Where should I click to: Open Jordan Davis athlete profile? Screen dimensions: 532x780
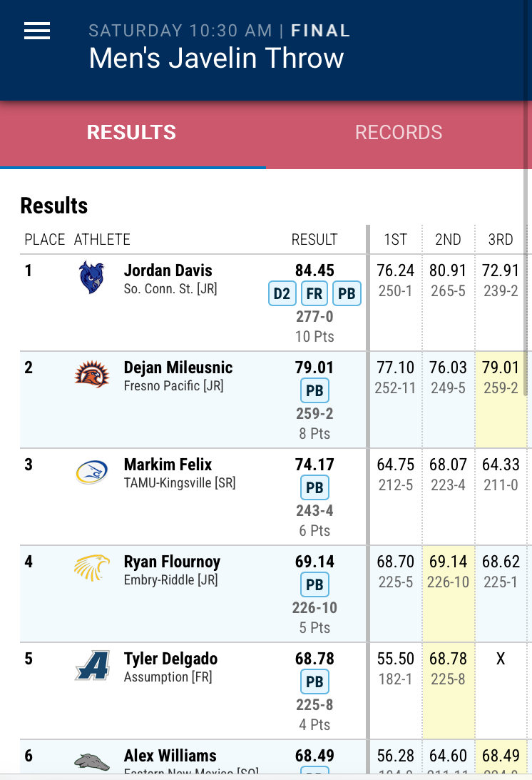click(x=168, y=270)
